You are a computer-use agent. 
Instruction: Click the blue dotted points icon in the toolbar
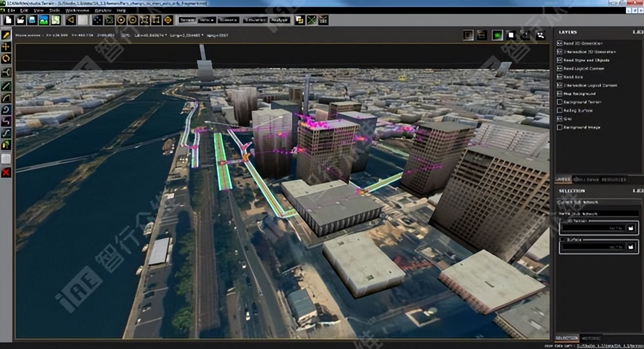pyautogui.click(x=98, y=20)
